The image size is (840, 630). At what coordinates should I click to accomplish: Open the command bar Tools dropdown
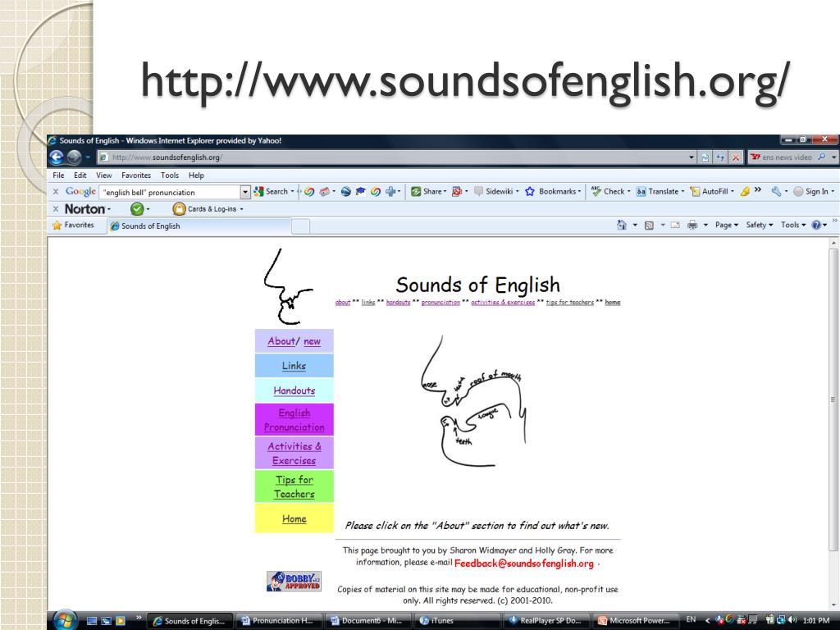pyautogui.click(x=793, y=225)
